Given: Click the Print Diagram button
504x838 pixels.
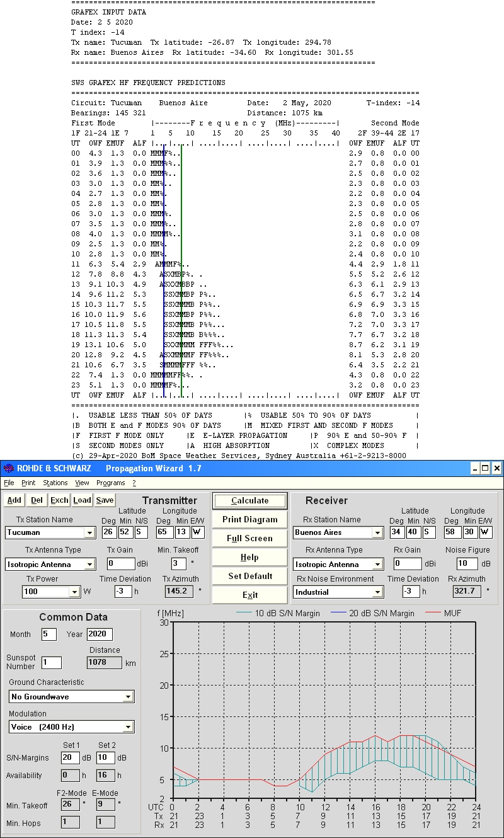Looking at the screenshot, I should (x=249, y=520).
